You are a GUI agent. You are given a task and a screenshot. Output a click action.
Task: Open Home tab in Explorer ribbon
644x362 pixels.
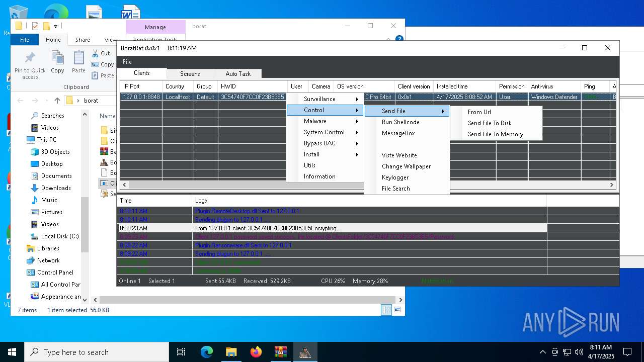53,40
